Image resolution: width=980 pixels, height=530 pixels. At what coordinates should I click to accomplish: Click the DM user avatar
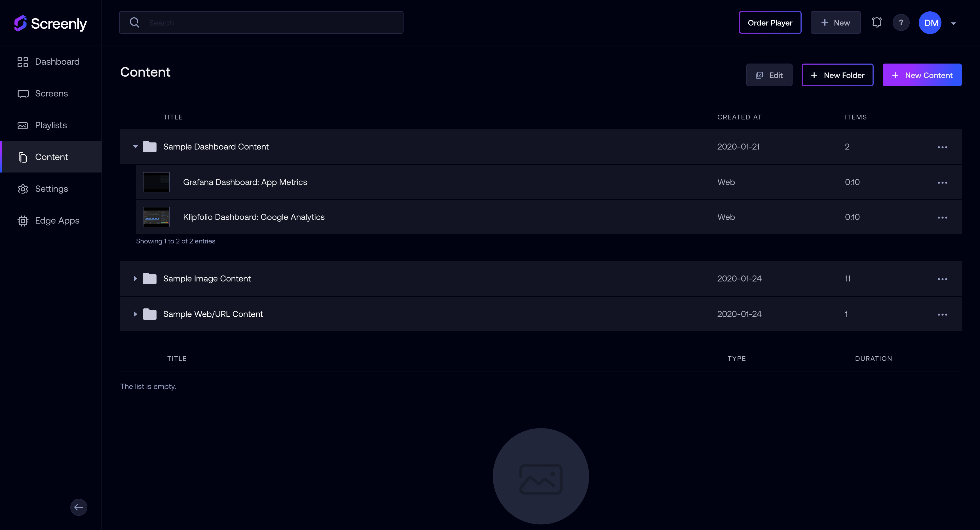click(x=930, y=23)
